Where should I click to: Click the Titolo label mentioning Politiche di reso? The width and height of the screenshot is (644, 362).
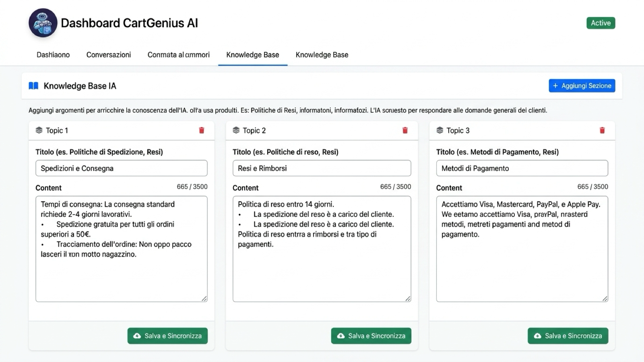coord(285,152)
